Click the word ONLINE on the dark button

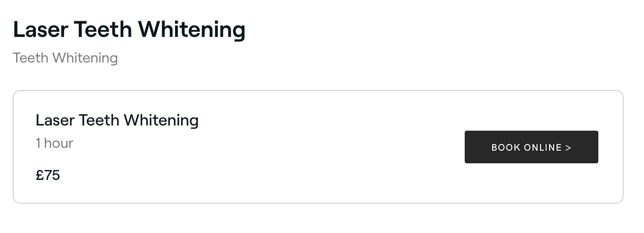tap(543, 148)
